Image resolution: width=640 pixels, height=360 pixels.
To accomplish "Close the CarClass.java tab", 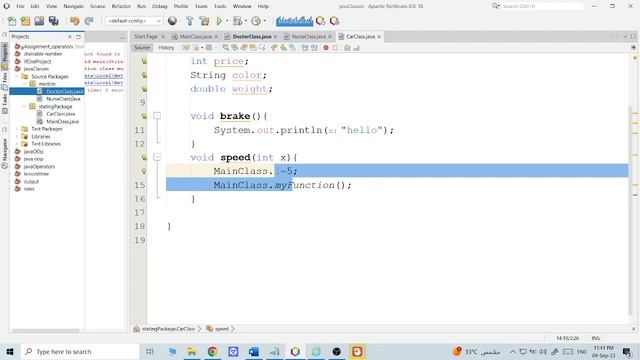I will 379,36.
